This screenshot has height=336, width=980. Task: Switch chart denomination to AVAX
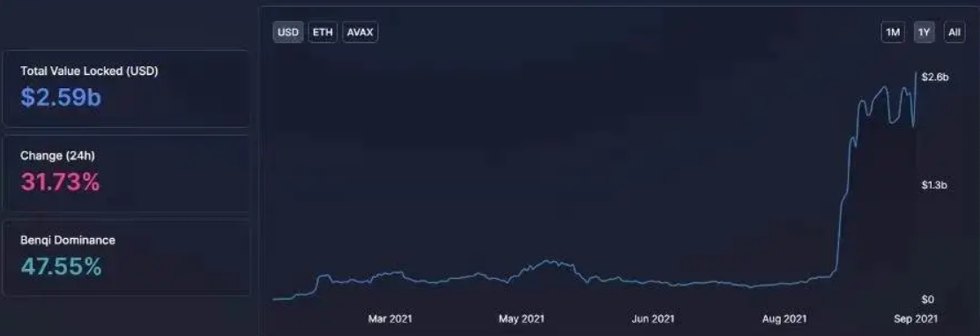tap(360, 33)
